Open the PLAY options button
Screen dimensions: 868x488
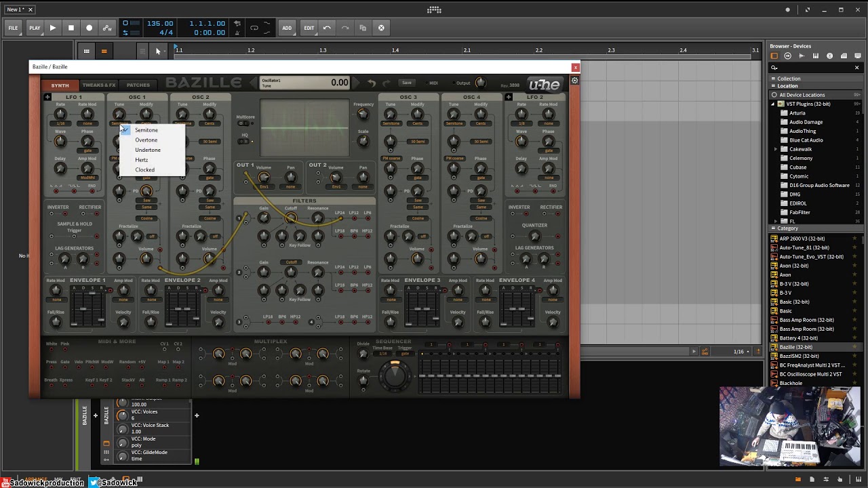35,28
